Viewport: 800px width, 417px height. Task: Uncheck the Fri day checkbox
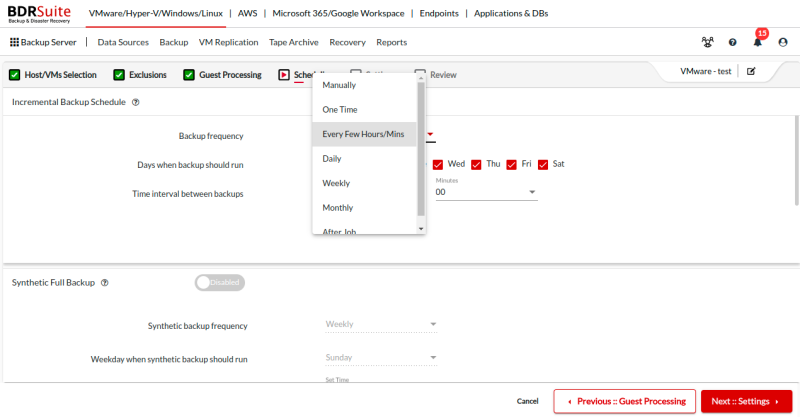click(x=511, y=164)
